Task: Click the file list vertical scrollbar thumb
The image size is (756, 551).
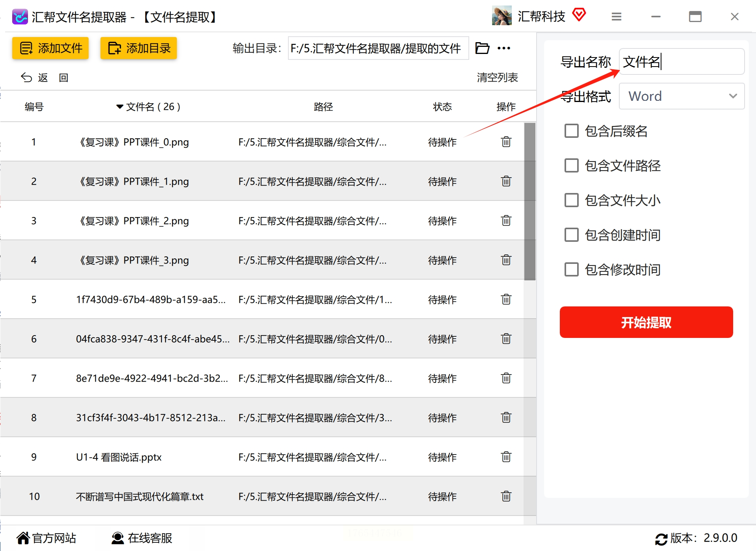Action: click(x=530, y=201)
